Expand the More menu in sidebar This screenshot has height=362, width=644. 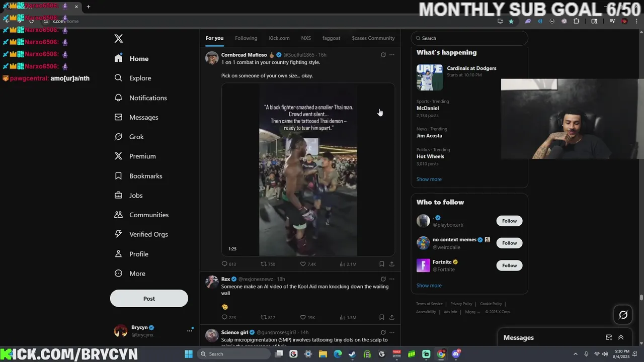coord(130,274)
